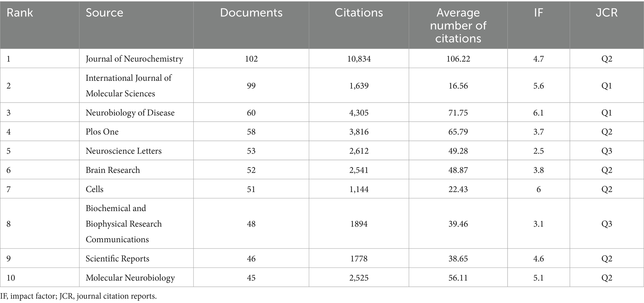The image size is (644, 303).
Task: Click average citations value 65.79
Action: pyautogui.click(x=458, y=132)
